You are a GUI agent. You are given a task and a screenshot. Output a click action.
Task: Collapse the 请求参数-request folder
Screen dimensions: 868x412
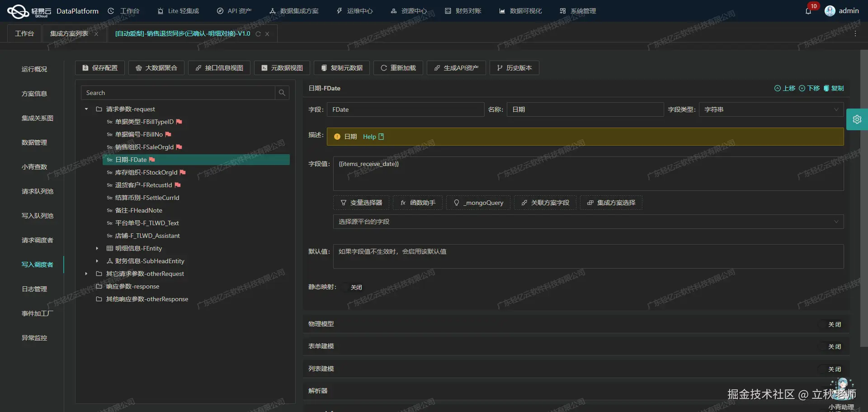point(86,109)
